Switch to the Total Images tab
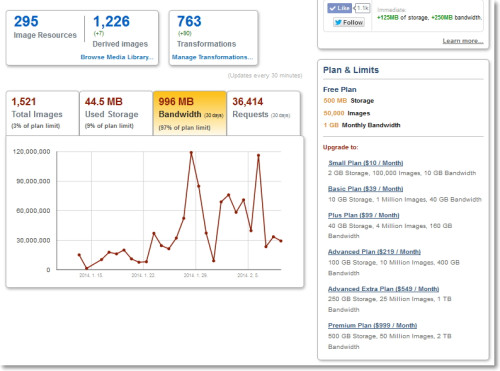Image resolution: width=500 pixels, height=371 pixels. point(42,113)
